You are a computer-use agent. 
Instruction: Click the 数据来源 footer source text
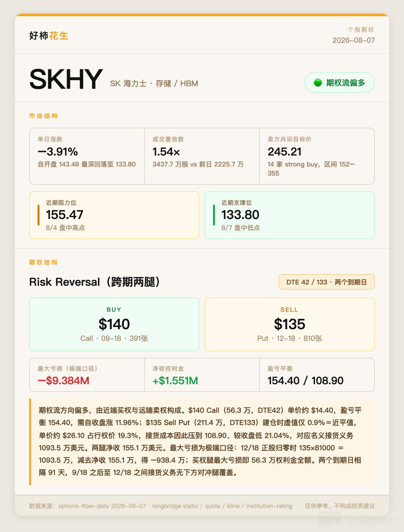[161, 506]
